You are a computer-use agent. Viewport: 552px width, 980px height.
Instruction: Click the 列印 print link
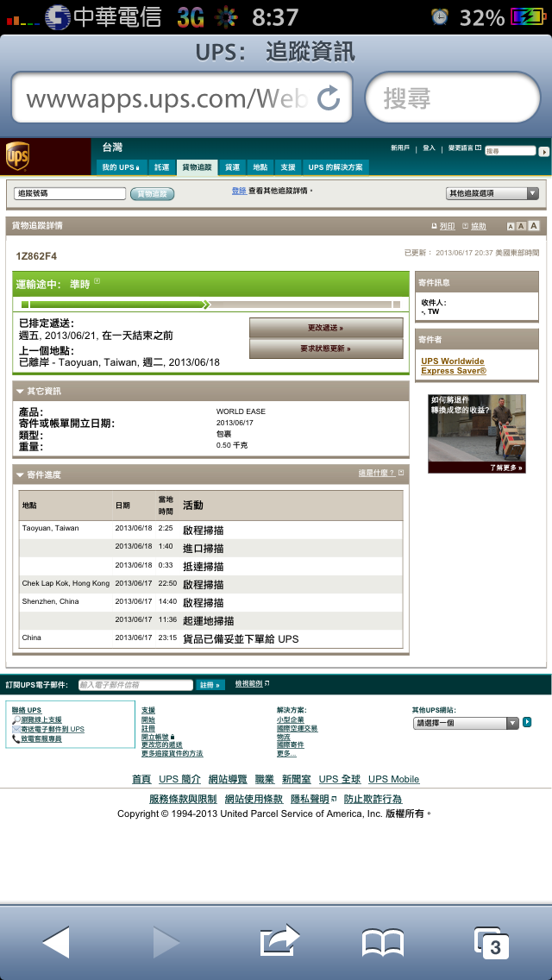(x=447, y=226)
